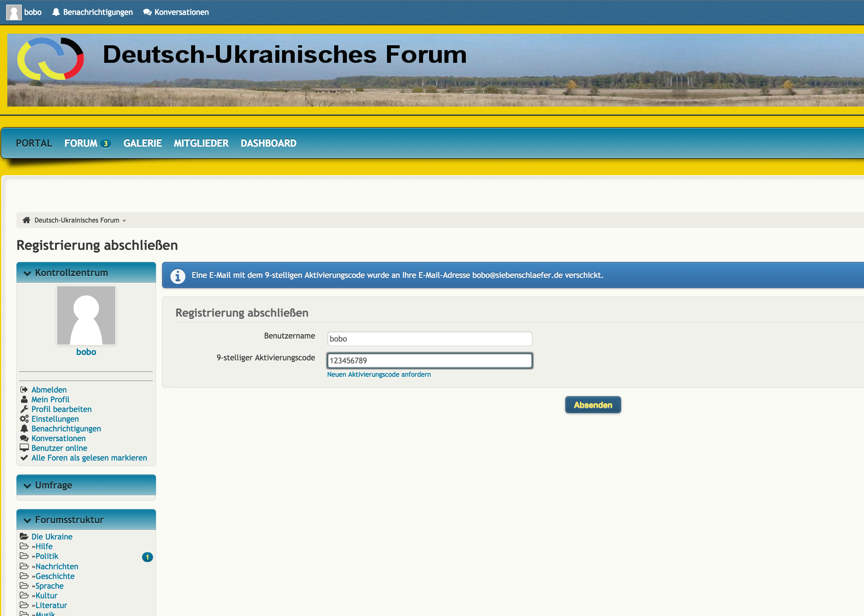Image resolution: width=864 pixels, height=616 pixels.
Task: Click the Benutzername input field
Action: click(429, 339)
